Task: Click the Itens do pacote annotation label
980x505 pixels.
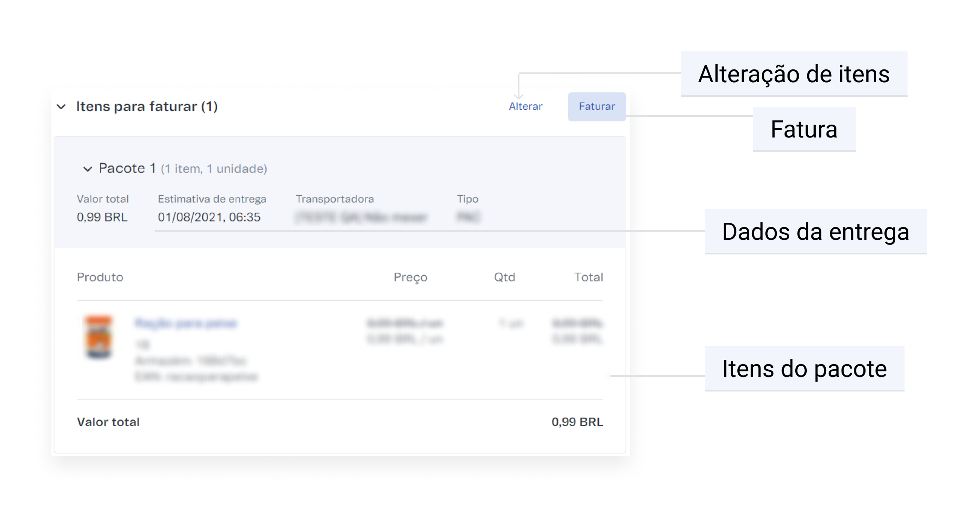Action: (804, 369)
